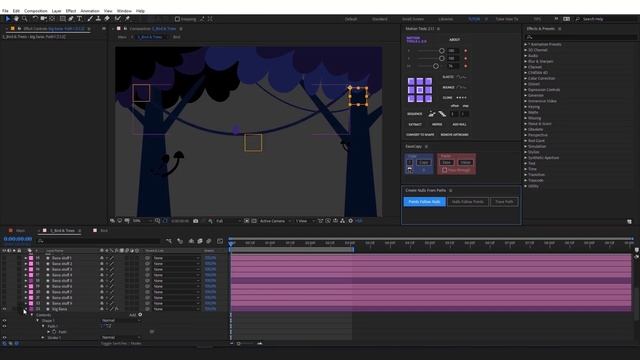Click the Elastic curve icon in Motion Tools
Image resolution: width=640 pixels, height=360 pixels.
tap(461, 77)
